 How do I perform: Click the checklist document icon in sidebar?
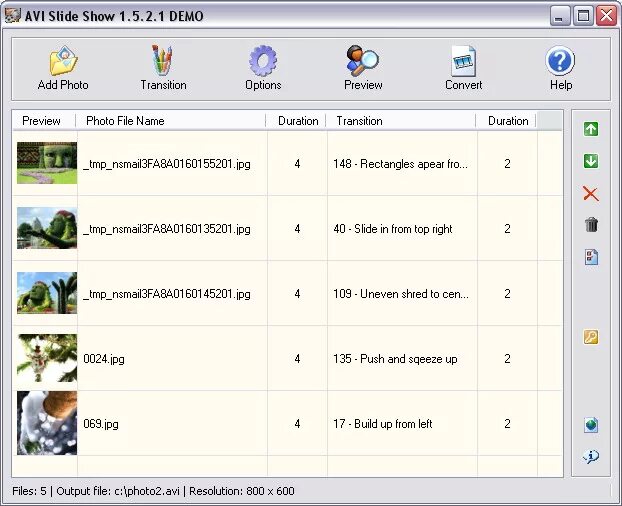[x=591, y=257]
